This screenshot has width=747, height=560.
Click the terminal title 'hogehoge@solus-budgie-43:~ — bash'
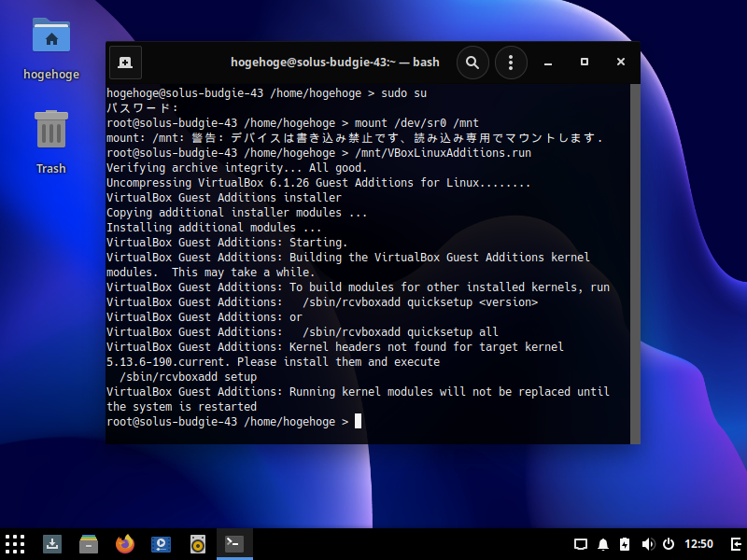(335, 63)
